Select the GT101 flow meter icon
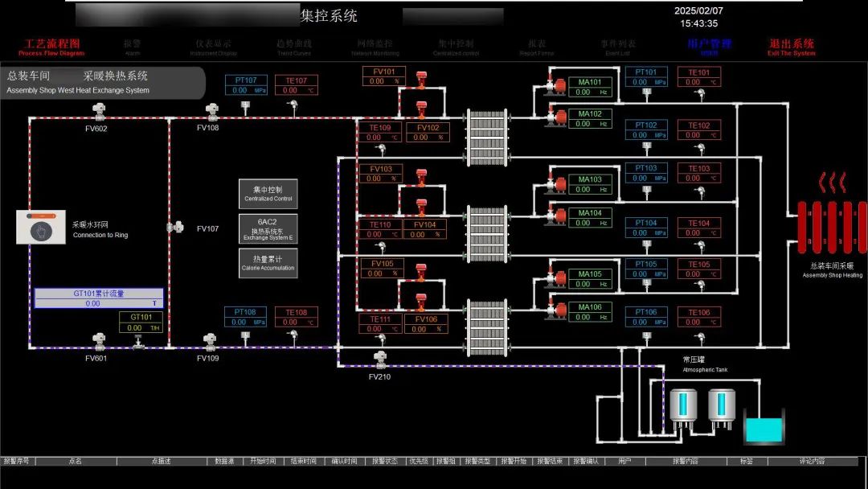The image size is (868, 489). pos(137,345)
